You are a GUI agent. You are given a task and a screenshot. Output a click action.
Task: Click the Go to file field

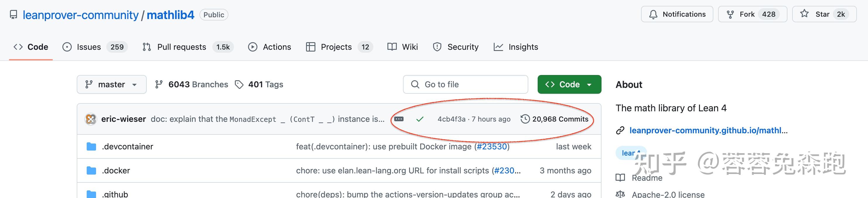pyautogui.click(x=465, y=85)
